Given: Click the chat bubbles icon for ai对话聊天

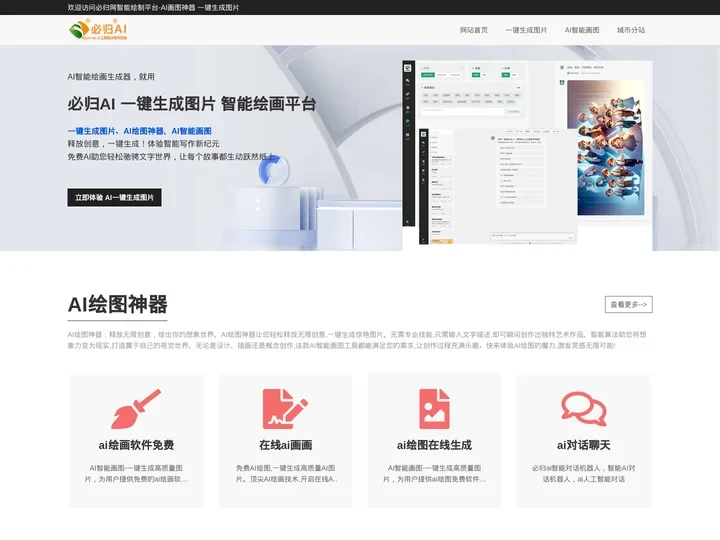Looking at the screenshot, I should point(584,409).
